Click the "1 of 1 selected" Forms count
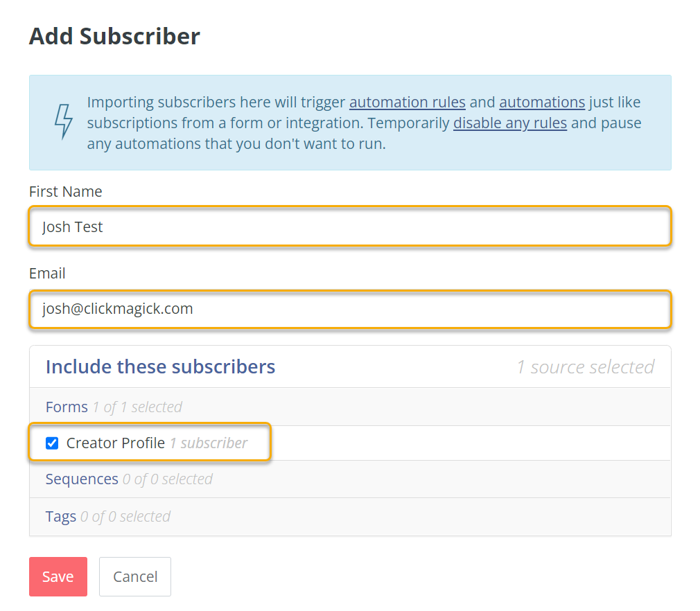The height and width of the screenshot is (611, 700). [x=137, y=407]
